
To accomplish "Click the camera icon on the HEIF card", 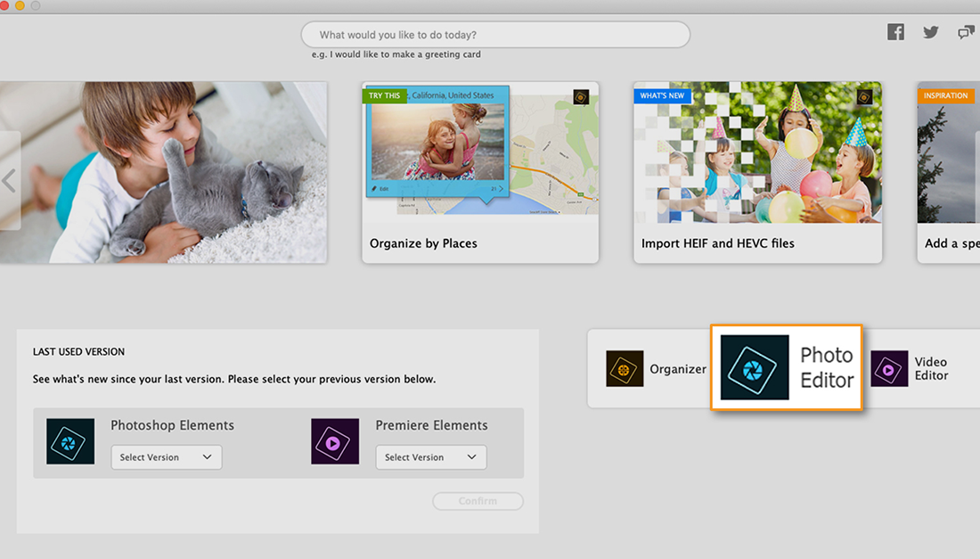I will 863,95.
